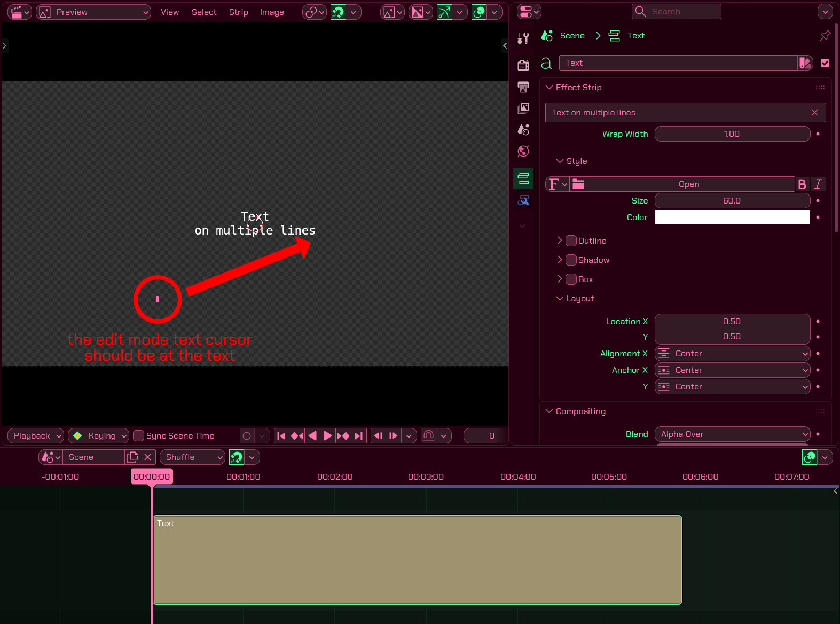The image size is (840, 624).
Task: Open the Blend Alpha Over dropdown
Action: click(732, 434)
